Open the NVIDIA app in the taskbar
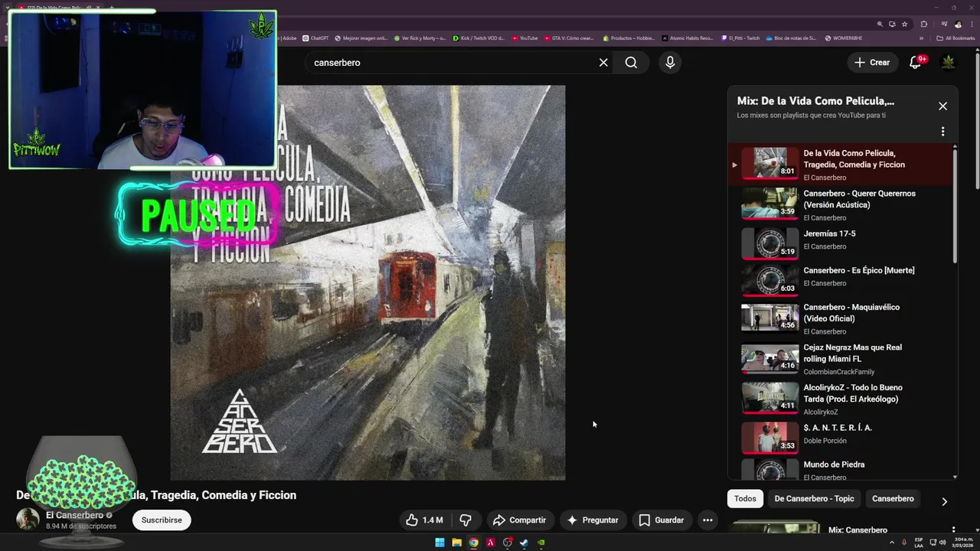980x551 pixels. [541, 543]
